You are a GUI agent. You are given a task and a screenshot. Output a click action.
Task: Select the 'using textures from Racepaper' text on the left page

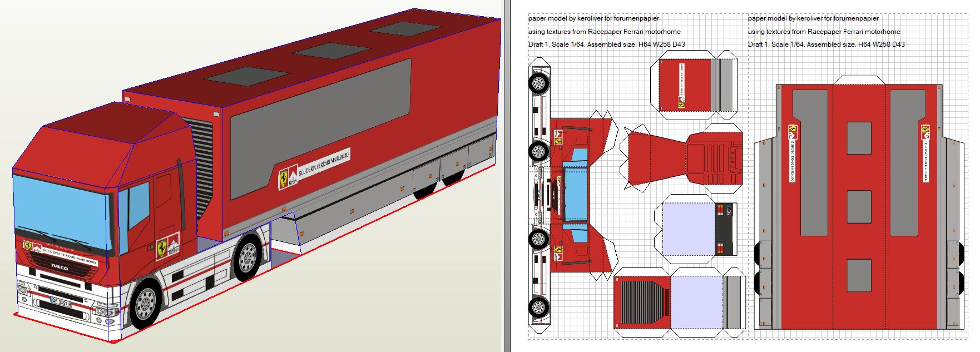point(604,32)
